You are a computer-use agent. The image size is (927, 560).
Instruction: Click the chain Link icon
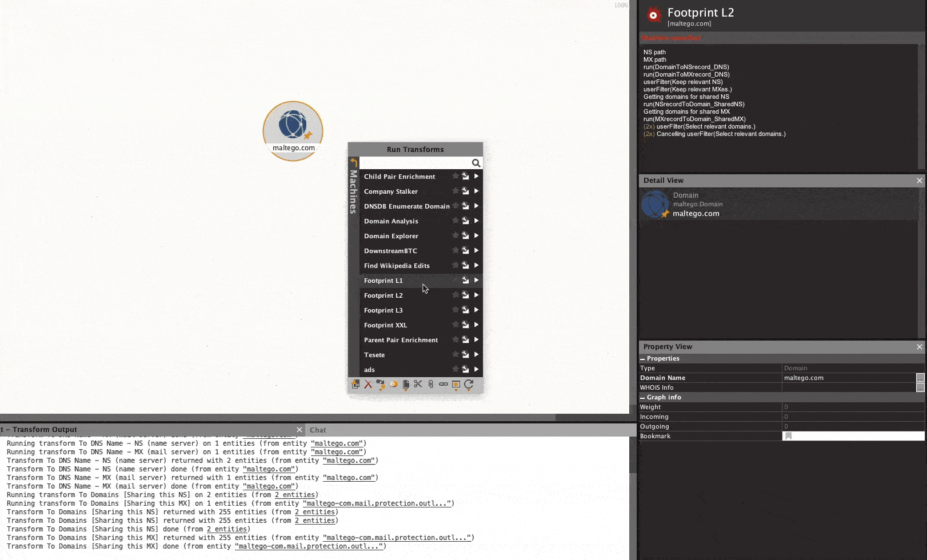point(443,385)
